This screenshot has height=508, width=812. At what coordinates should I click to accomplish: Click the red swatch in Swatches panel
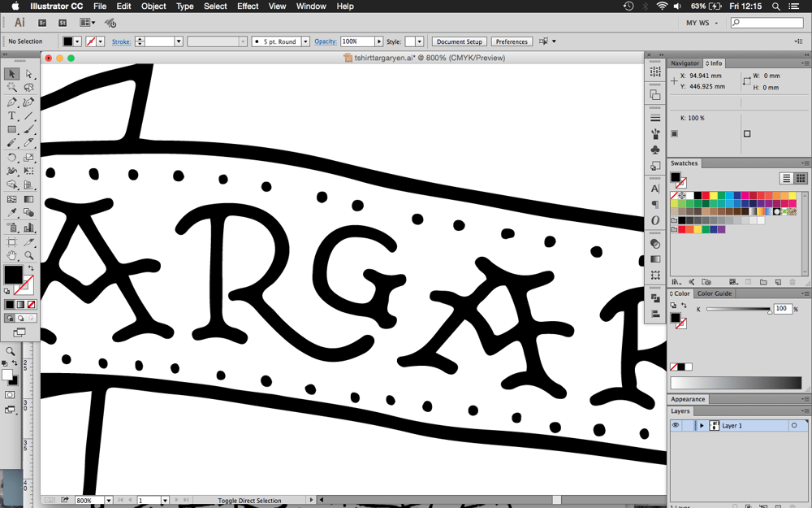pos(706,195)
